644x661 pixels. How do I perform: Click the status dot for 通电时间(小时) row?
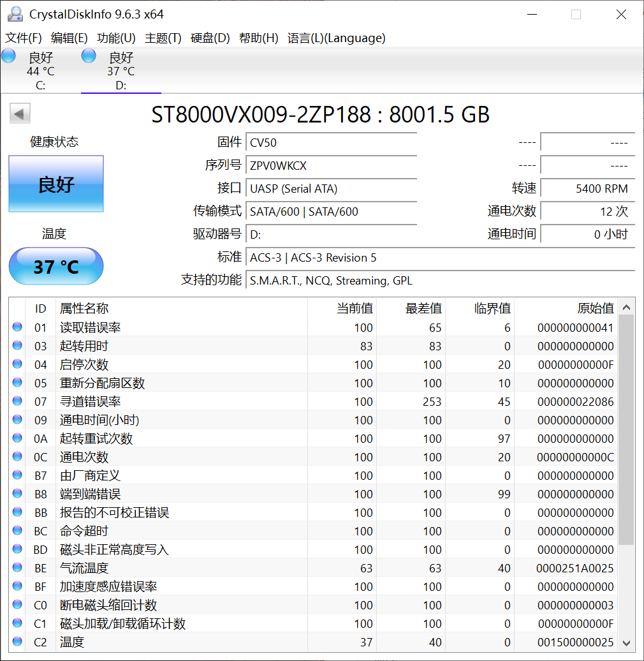point(17,419)
